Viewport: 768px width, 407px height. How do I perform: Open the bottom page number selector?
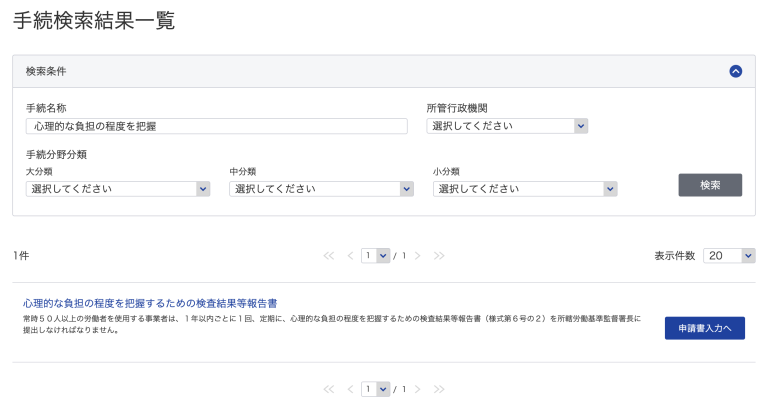tap(376, 389)
